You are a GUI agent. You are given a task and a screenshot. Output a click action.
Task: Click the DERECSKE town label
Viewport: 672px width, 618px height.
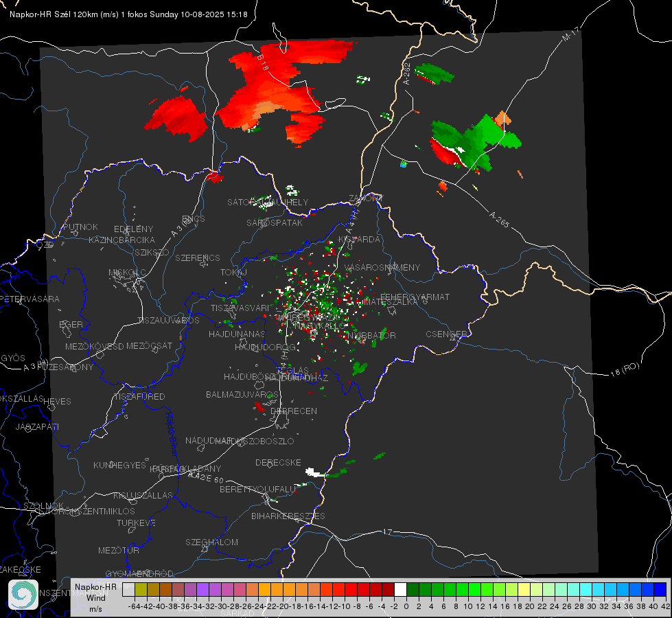(x=278, y=462)
